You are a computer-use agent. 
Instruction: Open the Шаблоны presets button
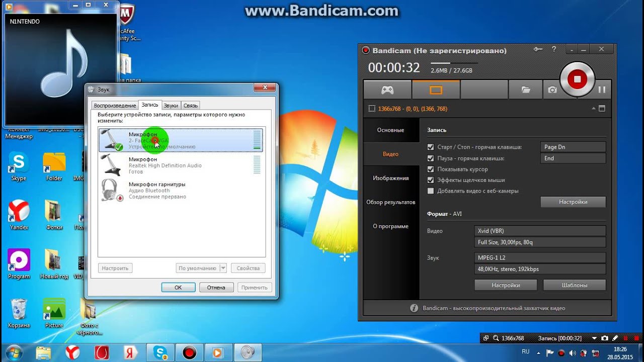coord(575,285)
